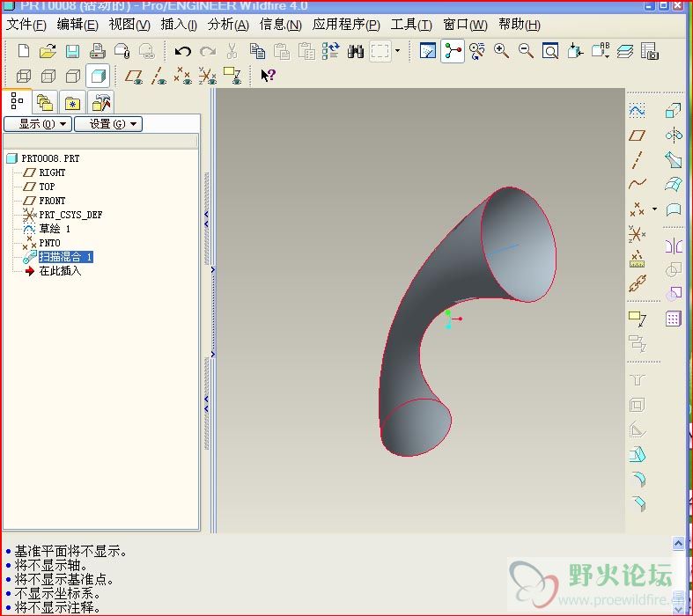Select the Round tool

point(638,479)
